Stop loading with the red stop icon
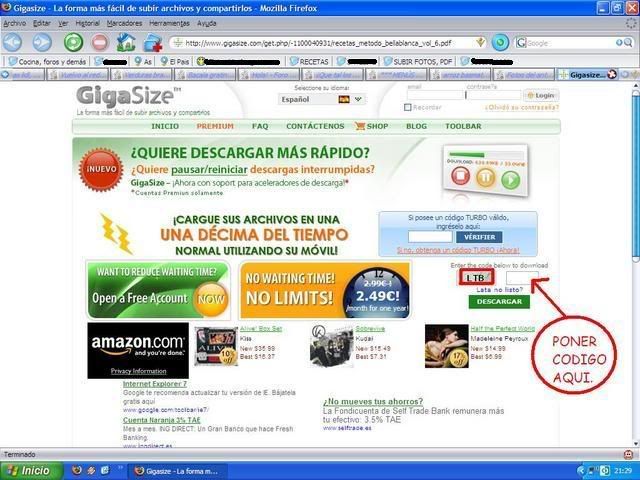 coord(100,42)
